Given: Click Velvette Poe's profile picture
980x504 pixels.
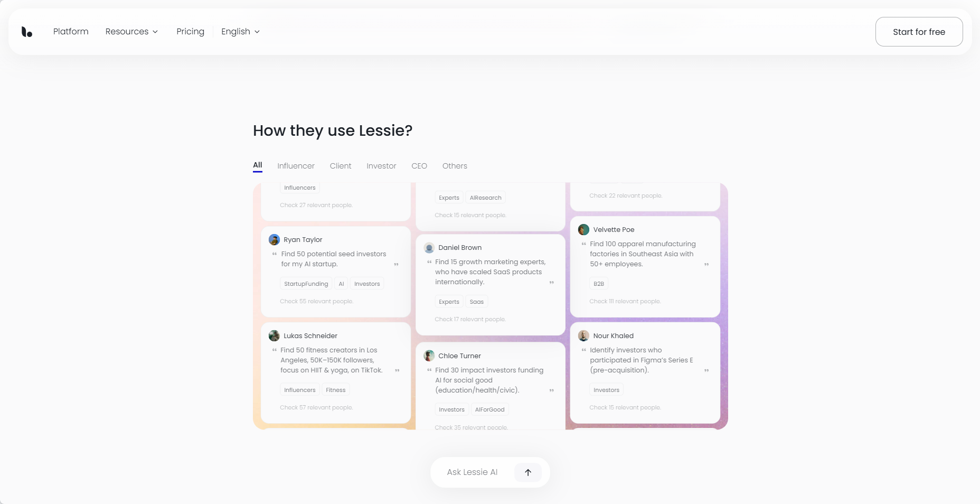Looking at the screenshot, I should (x=583, y=230).
